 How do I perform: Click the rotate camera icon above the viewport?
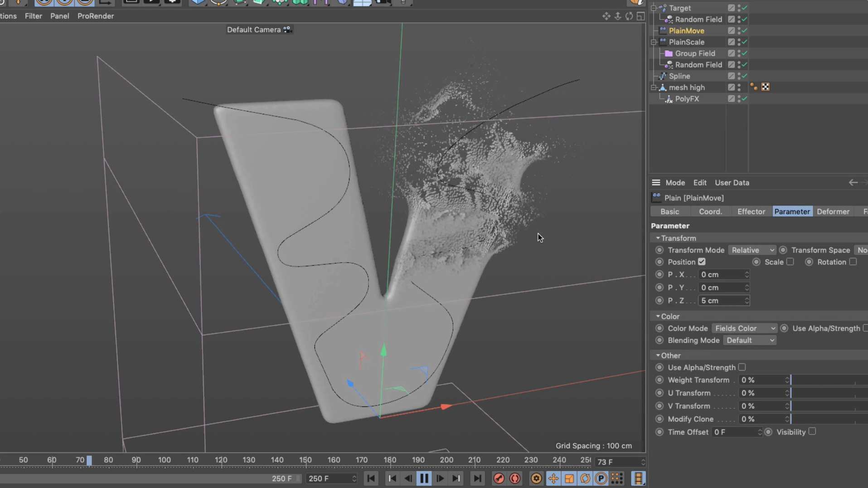pyautogui.click(x=629, y=16)
